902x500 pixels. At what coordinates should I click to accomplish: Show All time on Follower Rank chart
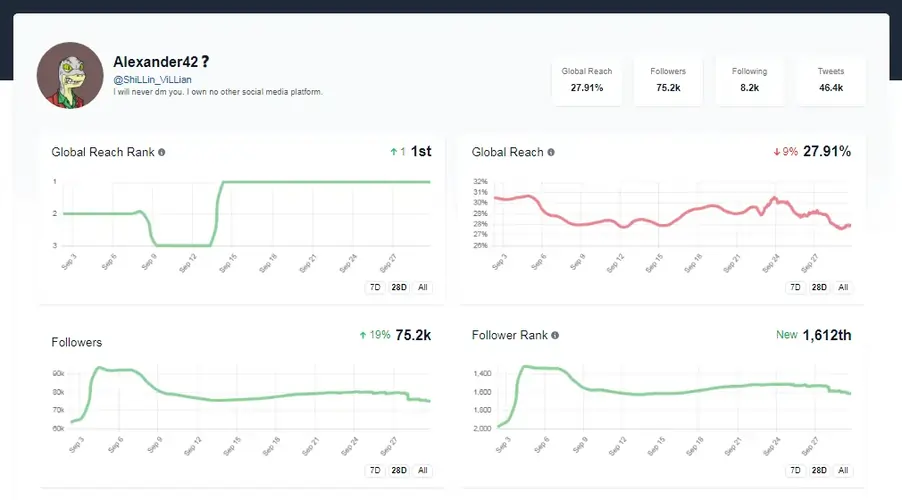(x=843, y=470)
